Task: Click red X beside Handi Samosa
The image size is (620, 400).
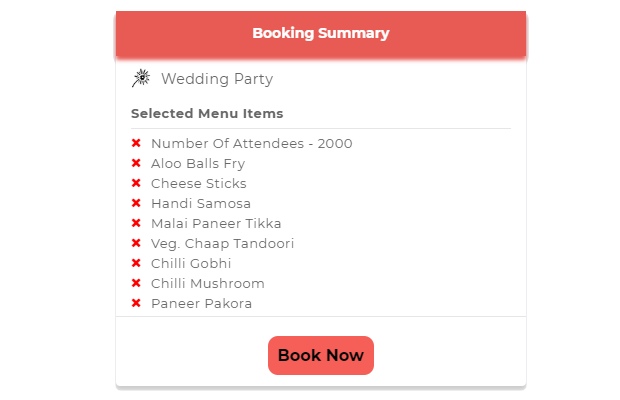Action: click(136, 203)
